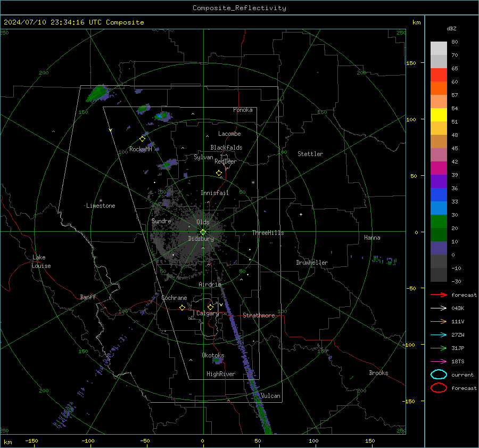Click the Calgary city label
The height and width of the screenshot is (448, 479).
(208, 313)
